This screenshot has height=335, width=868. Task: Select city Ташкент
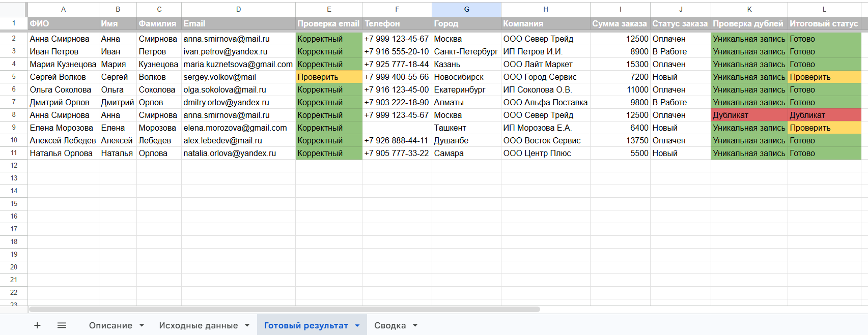point(466,128)
